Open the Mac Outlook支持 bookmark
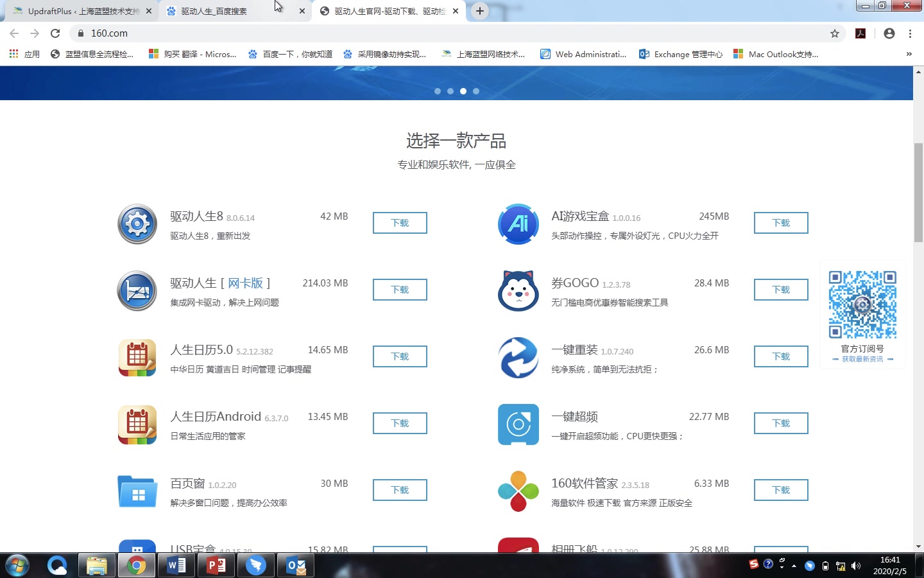 [776, 54]
